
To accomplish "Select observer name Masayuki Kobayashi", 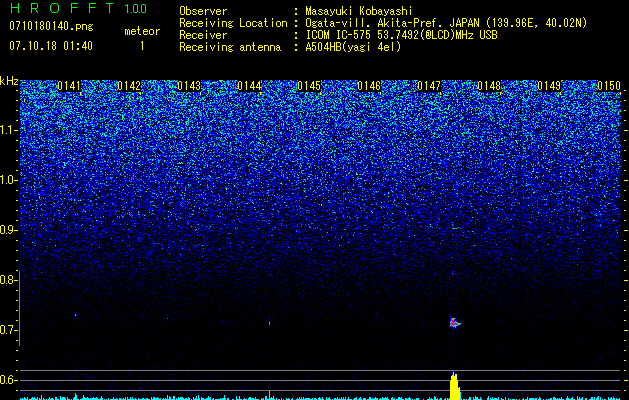I will point(359,11).
